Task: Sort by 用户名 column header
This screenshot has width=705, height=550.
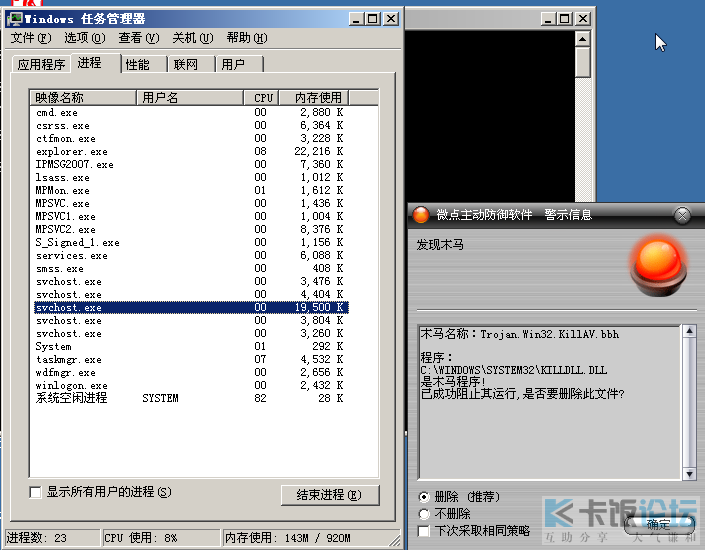Action: [x=190, y=98]
